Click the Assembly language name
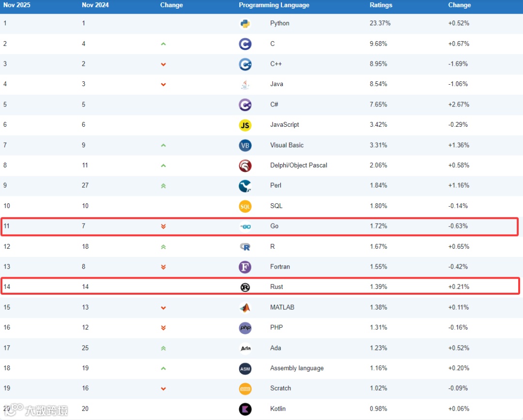The image size is (523, 420). coord(297,368)
